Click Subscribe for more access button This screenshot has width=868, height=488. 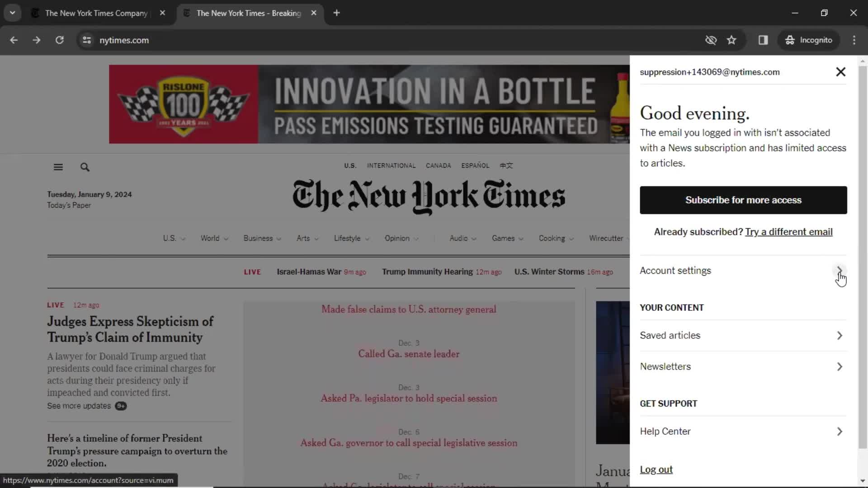[743, 200]
